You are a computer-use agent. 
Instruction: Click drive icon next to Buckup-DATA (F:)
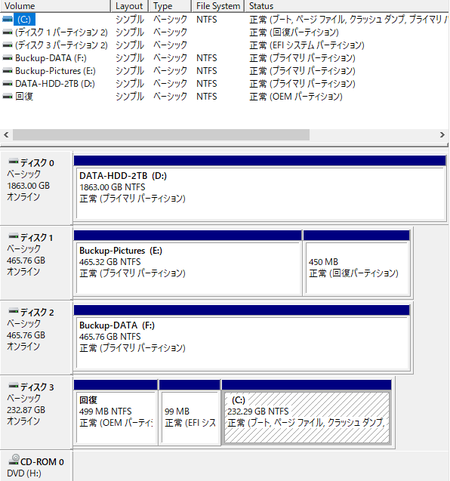[x=7, y=58]
